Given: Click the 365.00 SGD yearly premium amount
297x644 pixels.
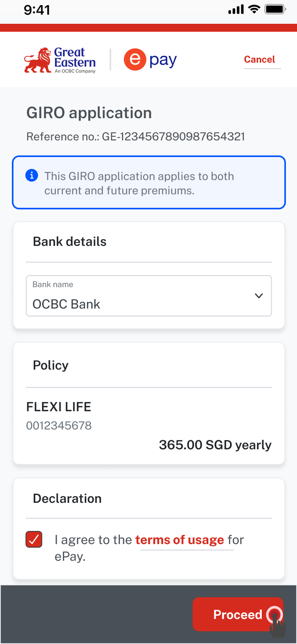Looking at the screenshot, I should pos(215,445).
